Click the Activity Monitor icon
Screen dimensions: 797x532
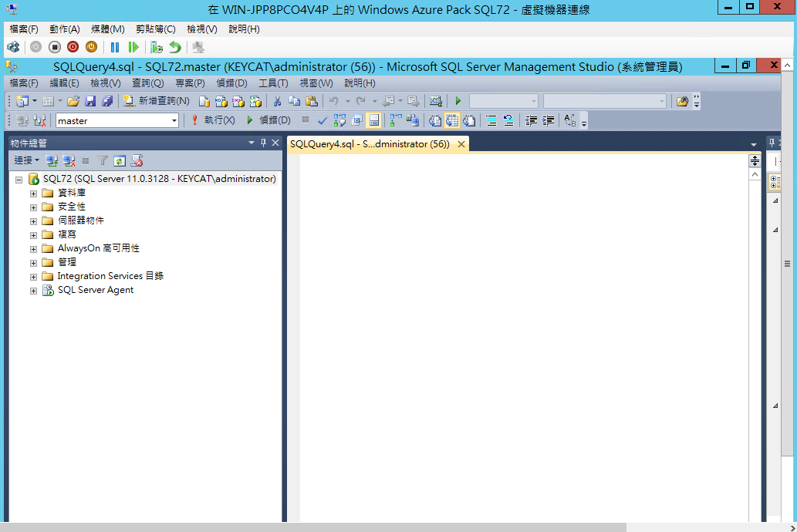click(436, 101)
